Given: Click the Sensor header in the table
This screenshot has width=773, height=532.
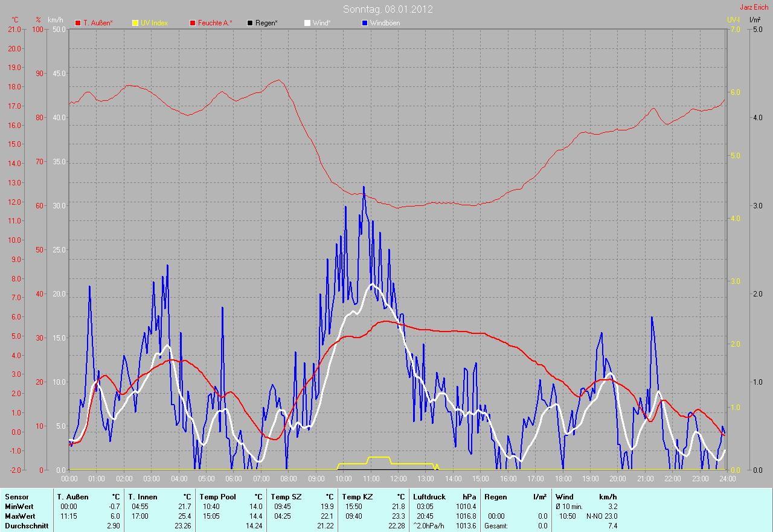Looking at the screenshot, I should (16, 496).
